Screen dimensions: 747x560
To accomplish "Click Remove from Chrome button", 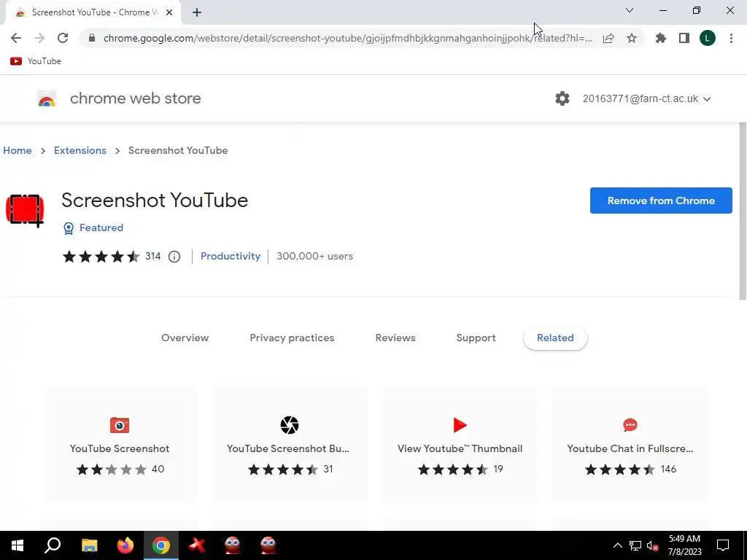I will coord(661,201).
